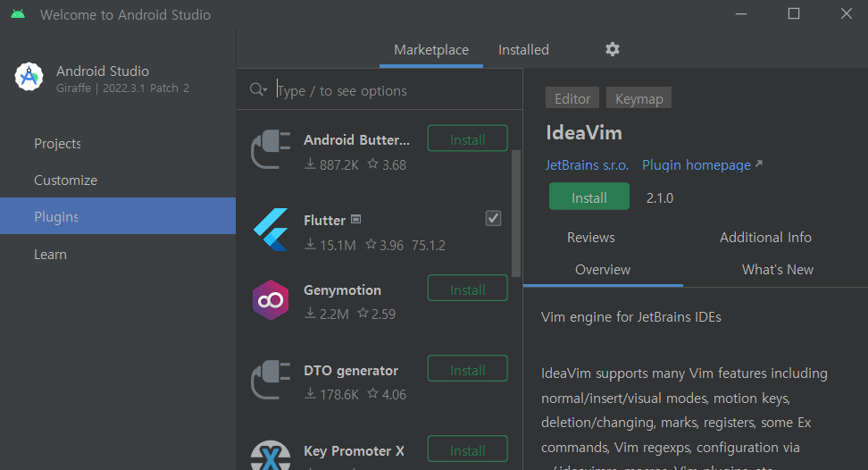Uncheck the Flutter plugin enabled checkbox
The image size is (868, 470).
pos(493,218)
